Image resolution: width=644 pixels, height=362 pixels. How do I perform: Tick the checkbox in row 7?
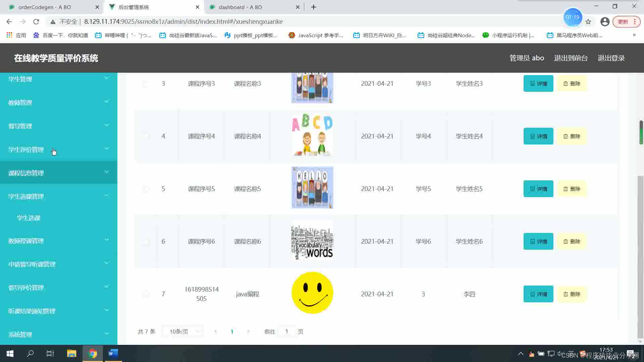(146, 294)
